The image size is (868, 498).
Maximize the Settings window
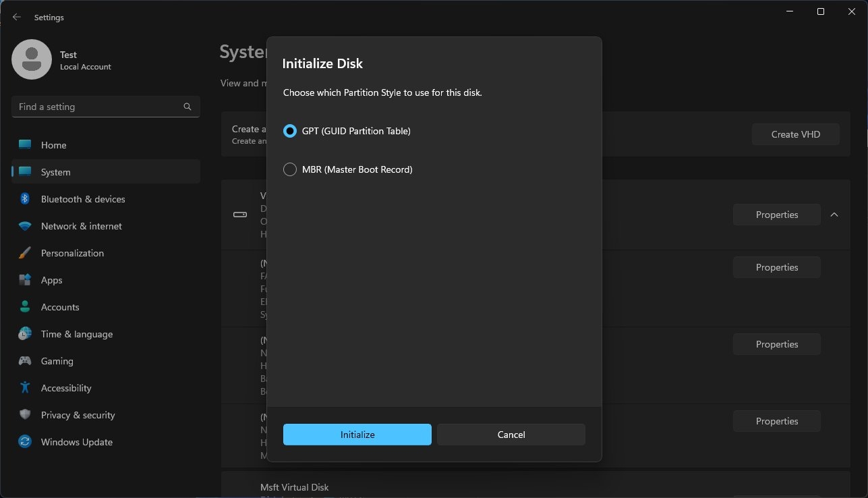(x=820, y=11)
